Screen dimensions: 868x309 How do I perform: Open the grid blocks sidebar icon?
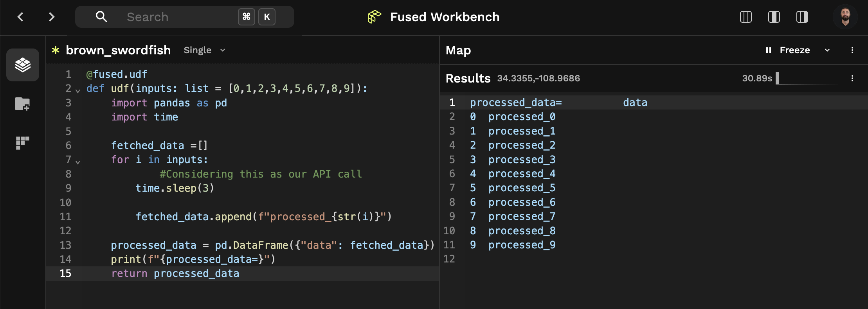(x=23, y=143)
